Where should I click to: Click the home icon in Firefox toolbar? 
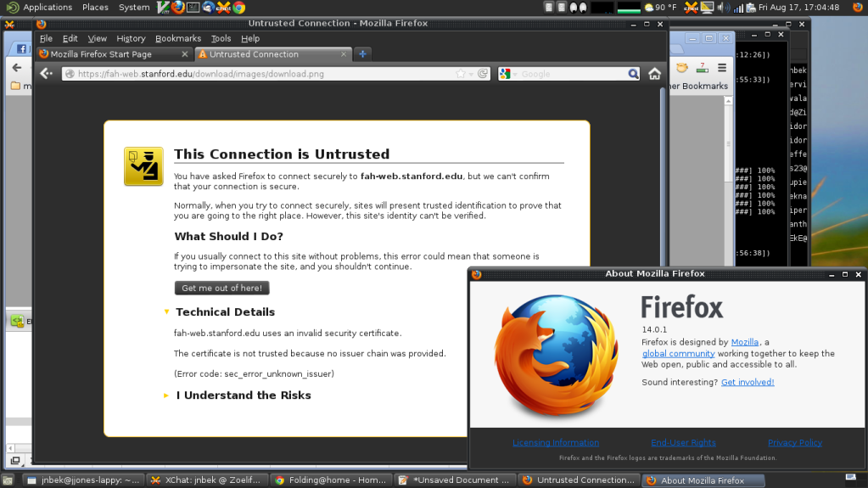[654, 74]
